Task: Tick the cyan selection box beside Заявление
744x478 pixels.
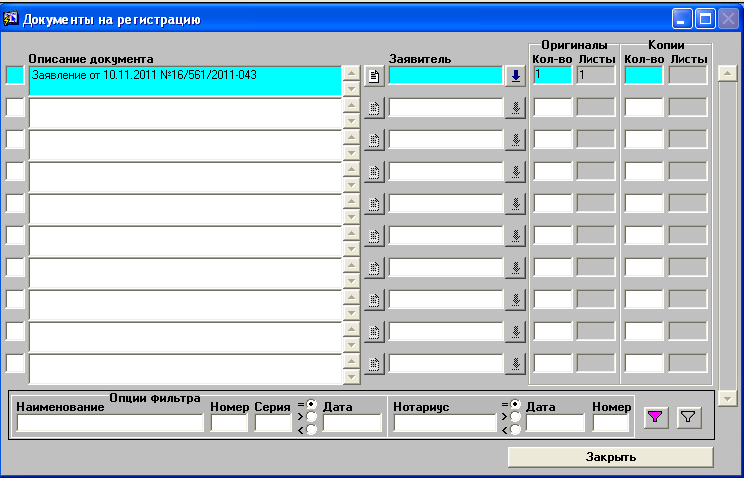Action: pyautogui.click(x=15, y=76)
